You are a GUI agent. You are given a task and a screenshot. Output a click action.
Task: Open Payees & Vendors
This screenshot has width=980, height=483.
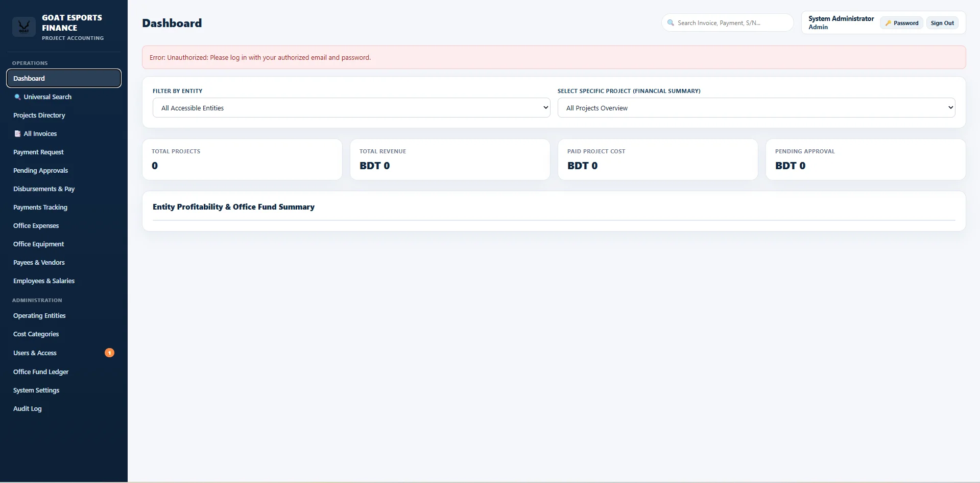(64, 262)
